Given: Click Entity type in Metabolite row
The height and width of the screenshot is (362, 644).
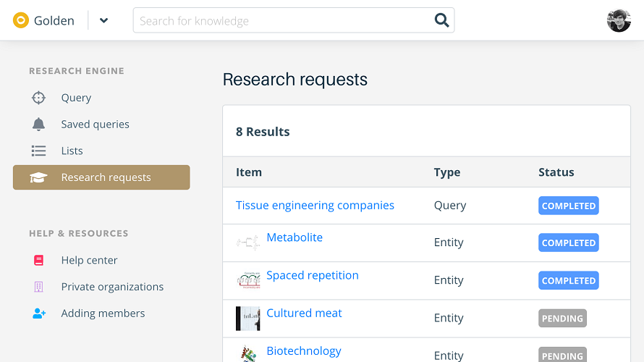Looking at the screenshot, I should coord(449,243).
